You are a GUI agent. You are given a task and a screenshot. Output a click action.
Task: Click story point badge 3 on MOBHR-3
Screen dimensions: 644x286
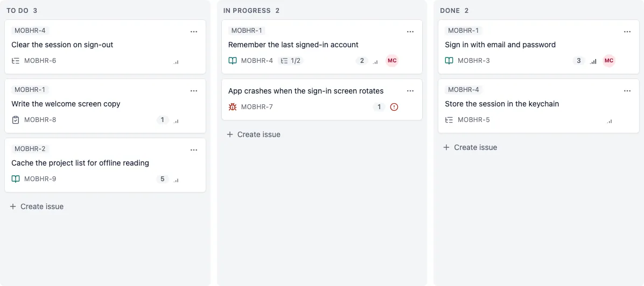(579, 61)
